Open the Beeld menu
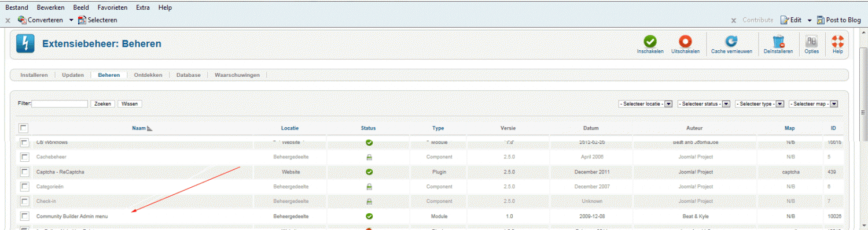868x230 pixels. 81,8
